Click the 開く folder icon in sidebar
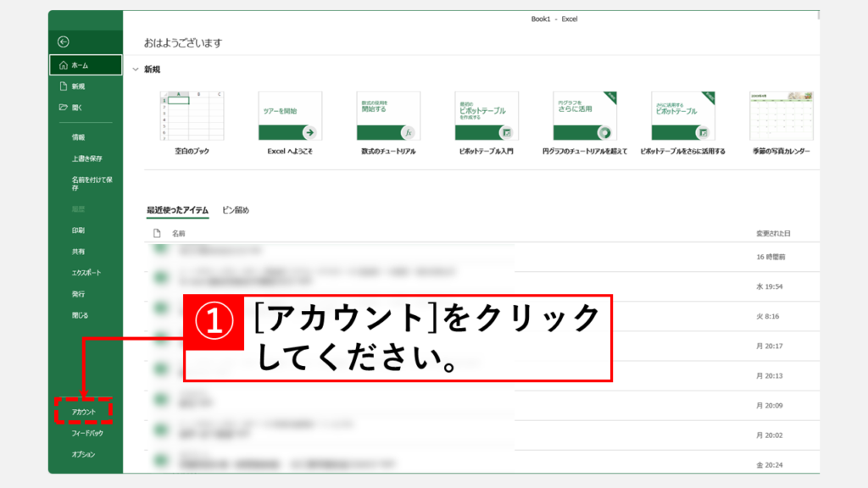 pyautogui.click(x=63, y=108)
